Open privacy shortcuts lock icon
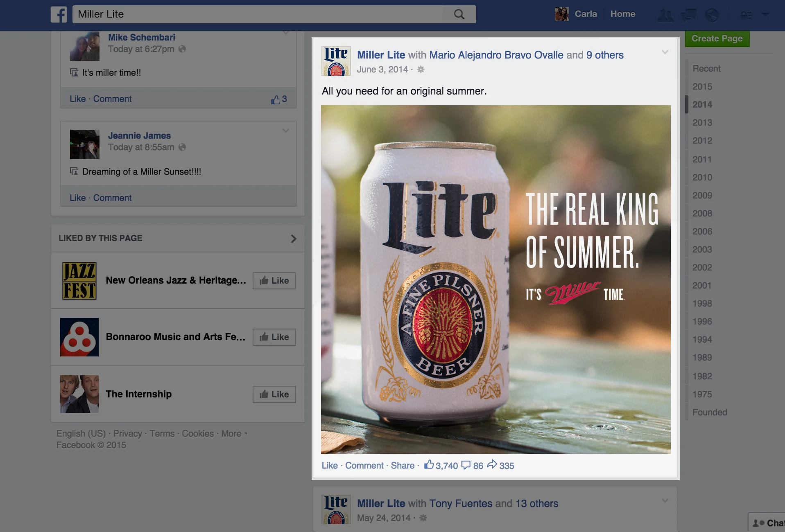The image size is (785, 532). (x=747, y=16)
